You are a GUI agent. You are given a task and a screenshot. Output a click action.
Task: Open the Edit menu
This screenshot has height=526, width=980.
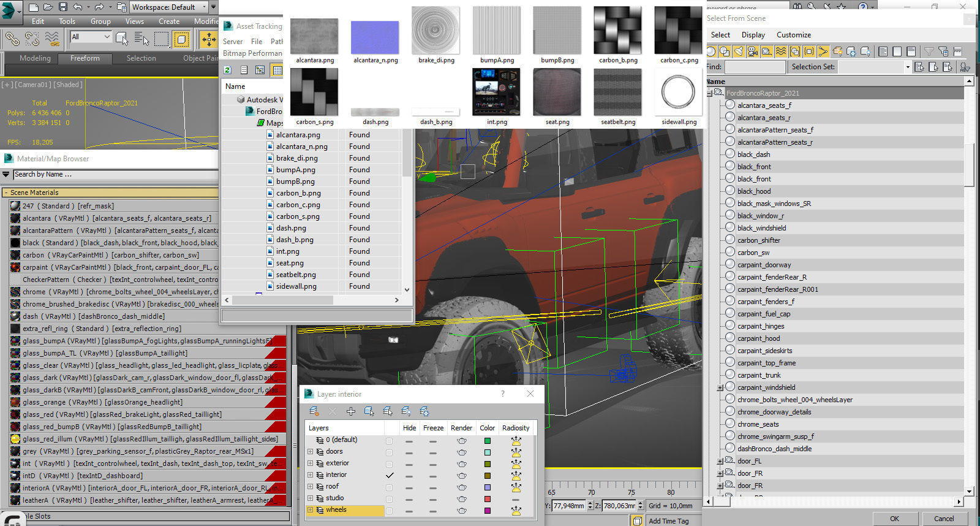coord(38,21)
